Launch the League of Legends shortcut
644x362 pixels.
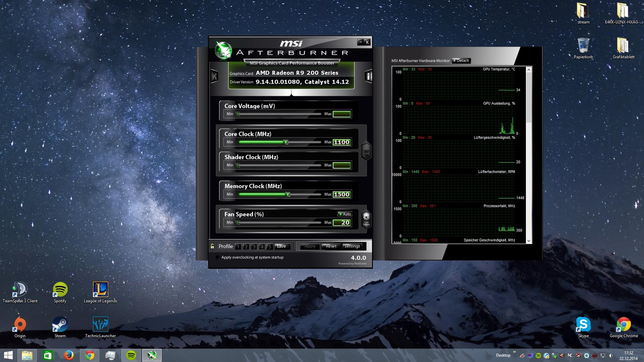coord(100,293)
